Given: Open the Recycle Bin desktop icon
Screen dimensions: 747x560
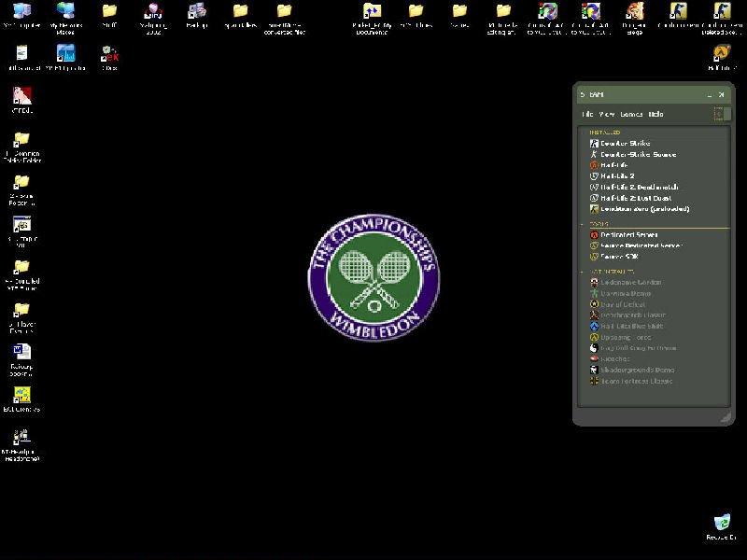Looking at the screenshot, I should coord(721,523).
